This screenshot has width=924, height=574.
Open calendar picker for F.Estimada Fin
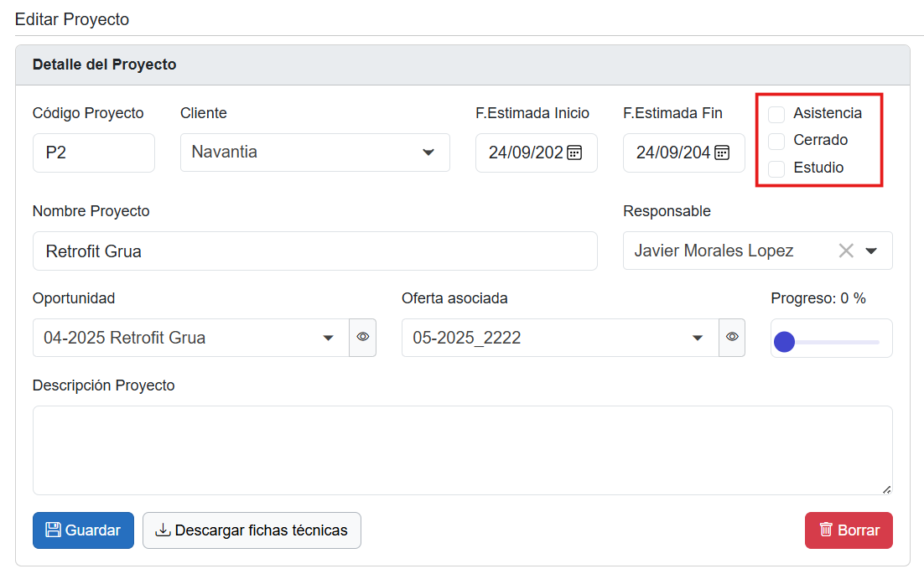click(x=722, y=153)
